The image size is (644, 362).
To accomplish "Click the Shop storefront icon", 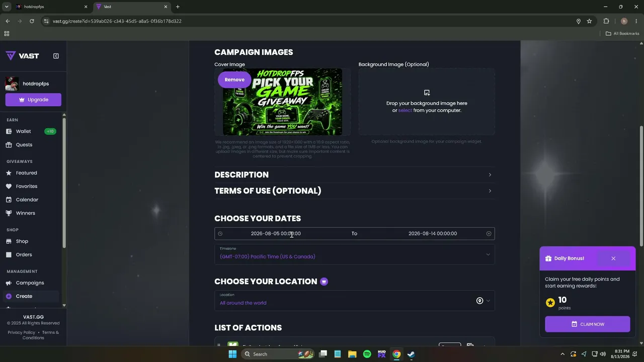I will tap(9, 241).
